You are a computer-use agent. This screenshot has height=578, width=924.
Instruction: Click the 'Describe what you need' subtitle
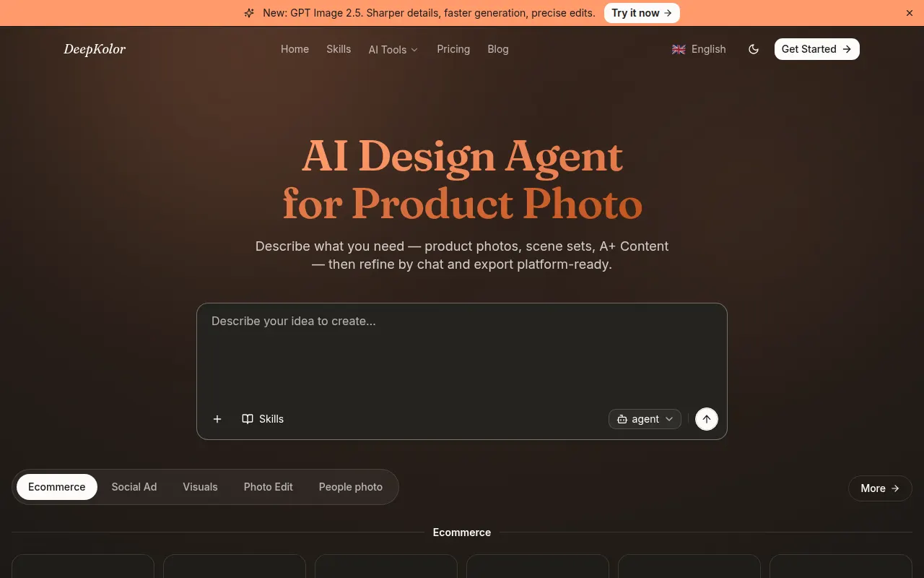462,255
